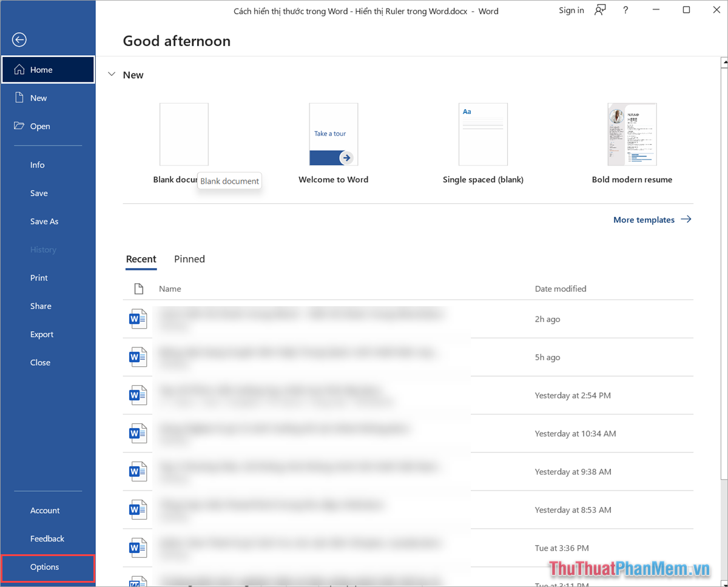The image size is (728, 587).
Task: Switch to the Pinned tab
Action: tap(189, 259)
